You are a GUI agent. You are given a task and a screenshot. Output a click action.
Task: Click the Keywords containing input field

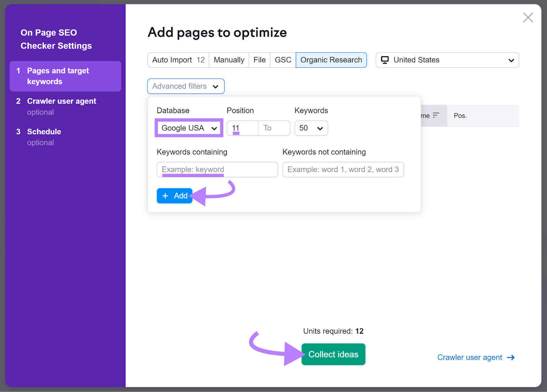217,169
